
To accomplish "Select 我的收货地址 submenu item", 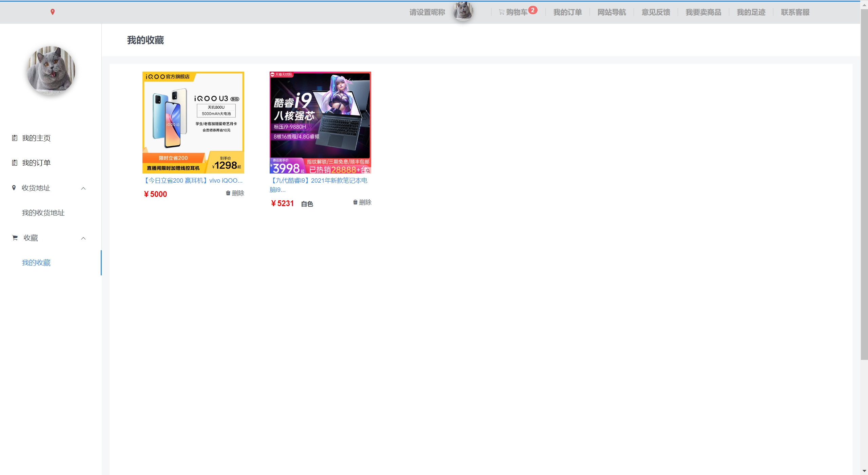I will pyautogui.click(x=43, y=213).
